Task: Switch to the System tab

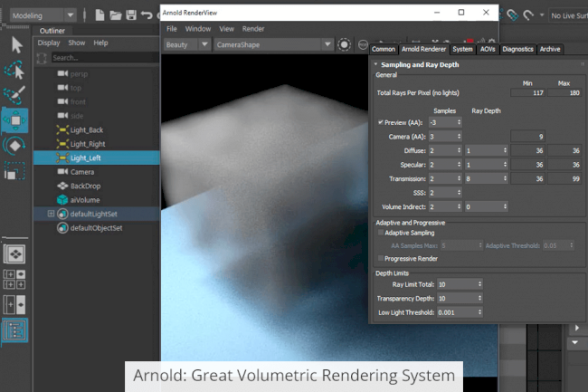Action: coord(462,49)
